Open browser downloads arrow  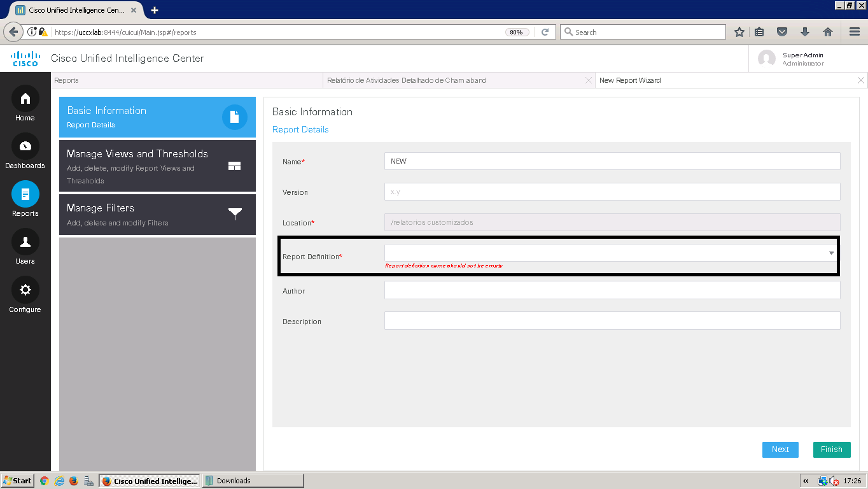[805, 32]
